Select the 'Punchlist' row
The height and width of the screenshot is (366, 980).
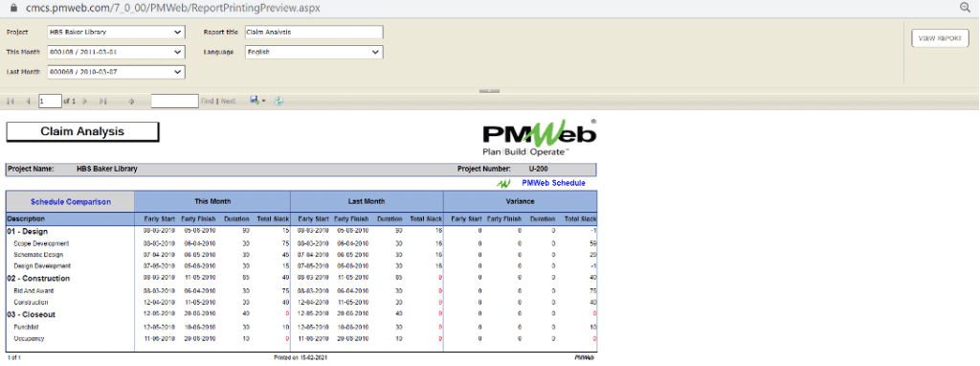pyautogui.click(x=301, y=327)
